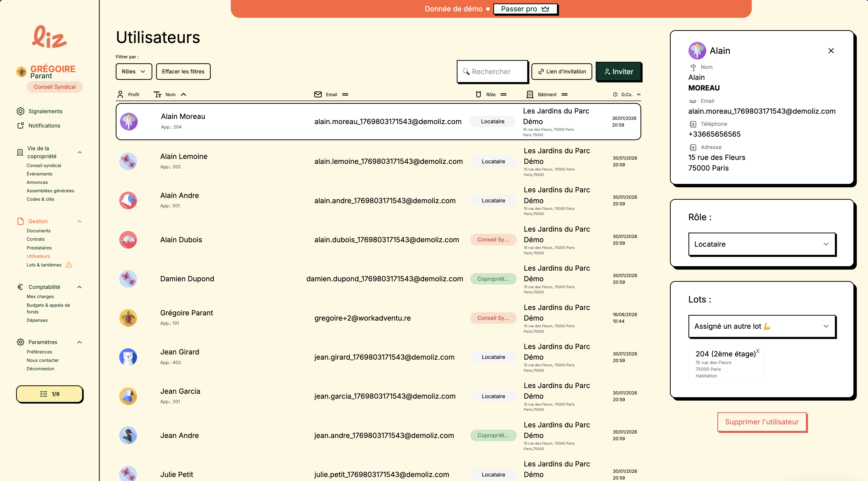Open the Assigné un autre lot dropdown
Screen dimensions: 868x481
pos(761,326)
